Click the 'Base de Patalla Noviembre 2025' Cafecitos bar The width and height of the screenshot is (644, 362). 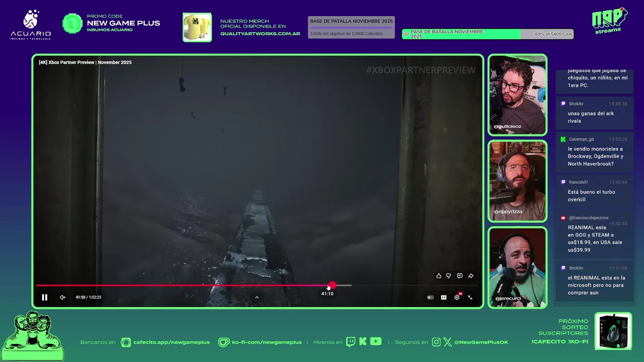coord(351,27)
